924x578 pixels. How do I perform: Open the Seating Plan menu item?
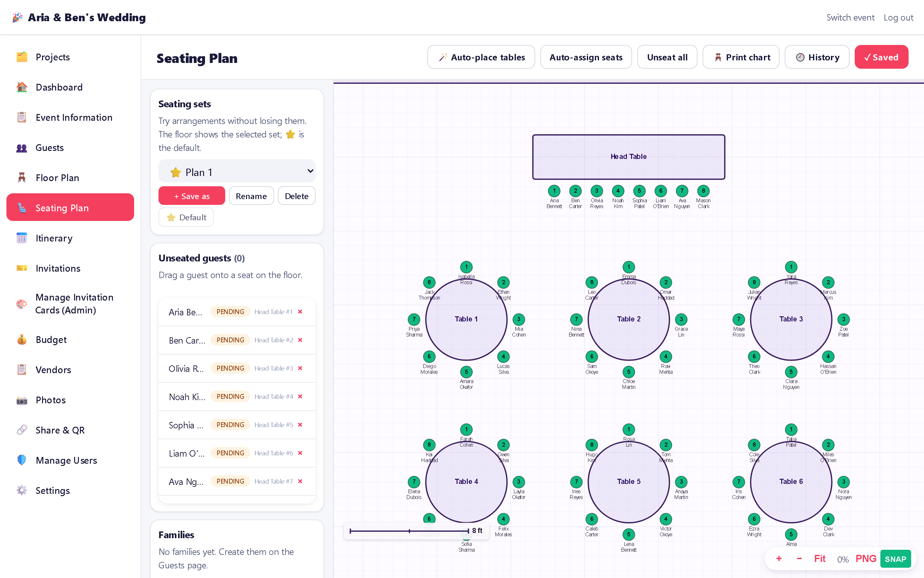point(70,207)
